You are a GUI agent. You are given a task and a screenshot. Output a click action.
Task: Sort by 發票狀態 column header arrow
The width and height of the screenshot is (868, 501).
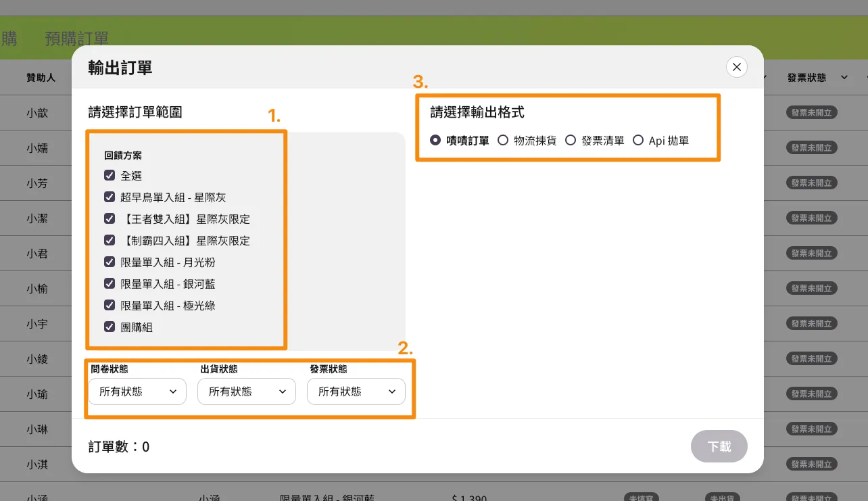[844, 78]
